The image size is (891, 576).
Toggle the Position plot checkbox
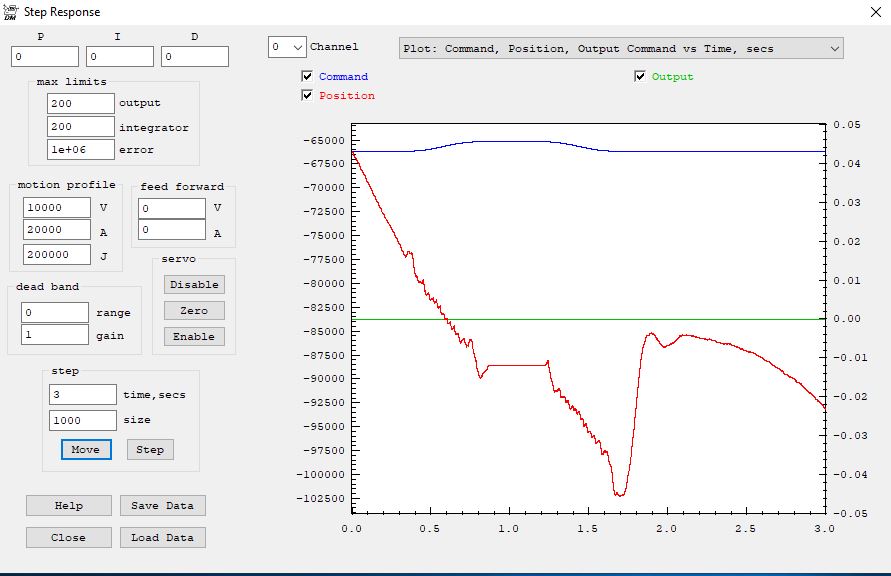pyautogui.click(x=307, y=96)
